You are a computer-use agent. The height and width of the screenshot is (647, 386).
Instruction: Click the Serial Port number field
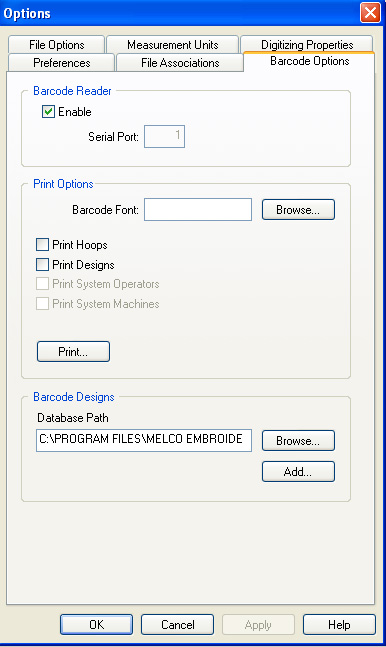click(164, 136)
